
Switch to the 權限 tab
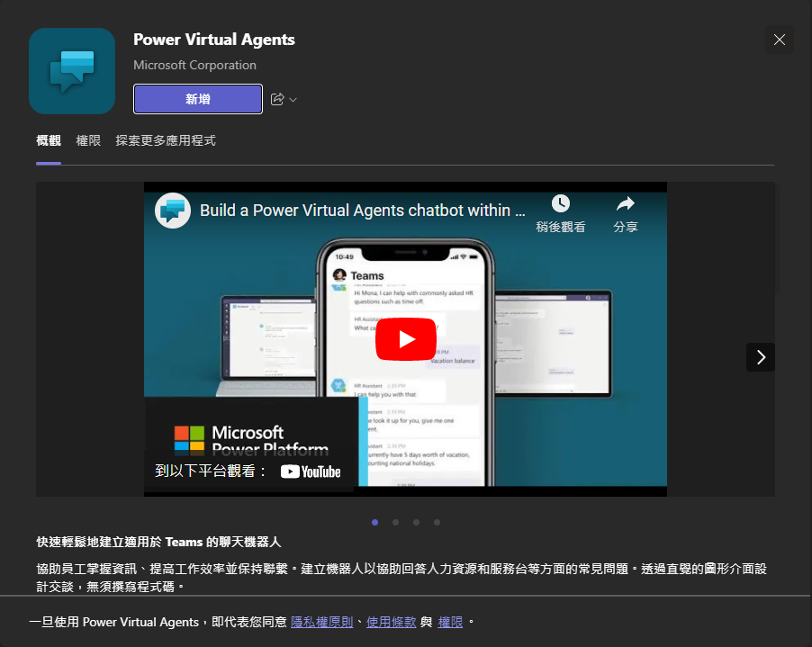click(88, 140)
